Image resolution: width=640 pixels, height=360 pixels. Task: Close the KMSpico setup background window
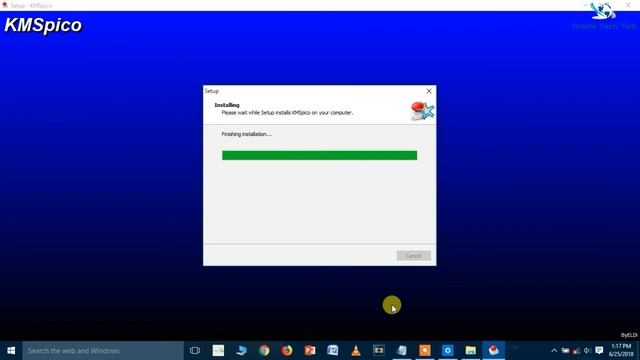[628, 5]
